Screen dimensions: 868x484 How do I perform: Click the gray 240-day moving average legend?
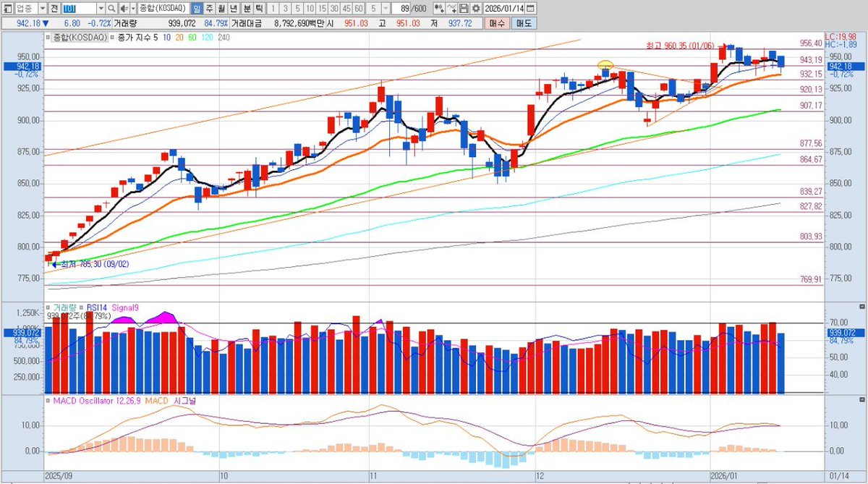point(224,38)
